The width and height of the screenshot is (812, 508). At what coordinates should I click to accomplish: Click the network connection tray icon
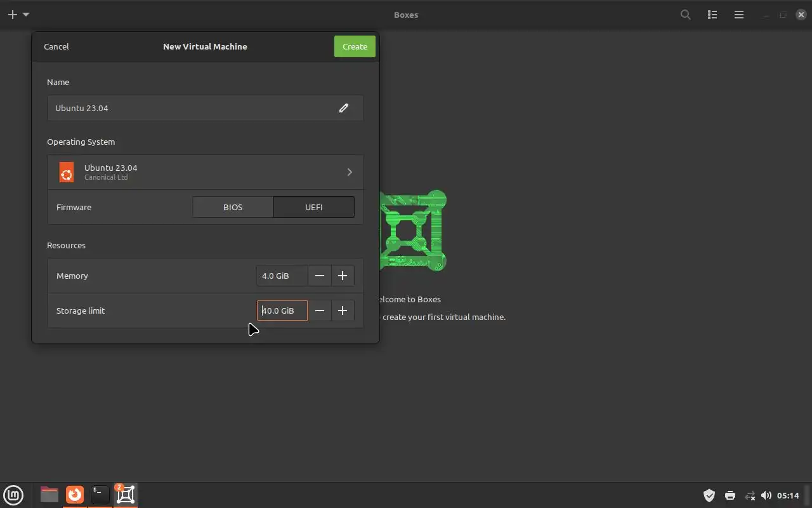750,495
